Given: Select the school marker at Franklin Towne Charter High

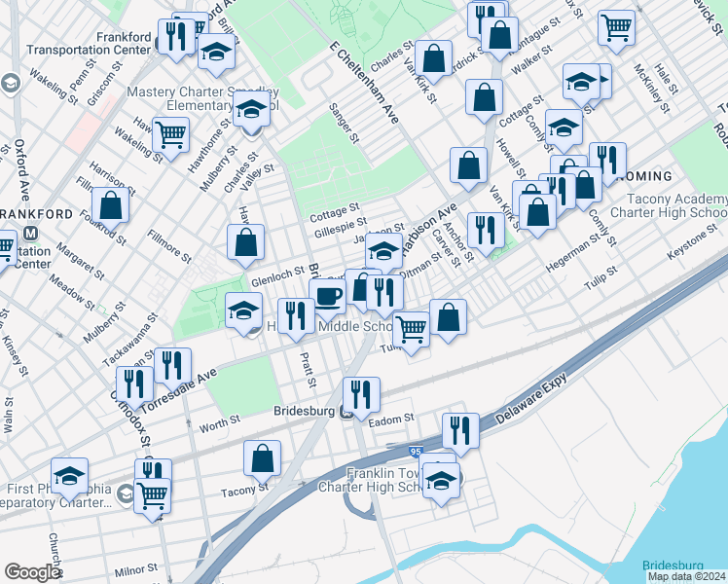Looking at the screenshot, I should (x=441, y=484).
